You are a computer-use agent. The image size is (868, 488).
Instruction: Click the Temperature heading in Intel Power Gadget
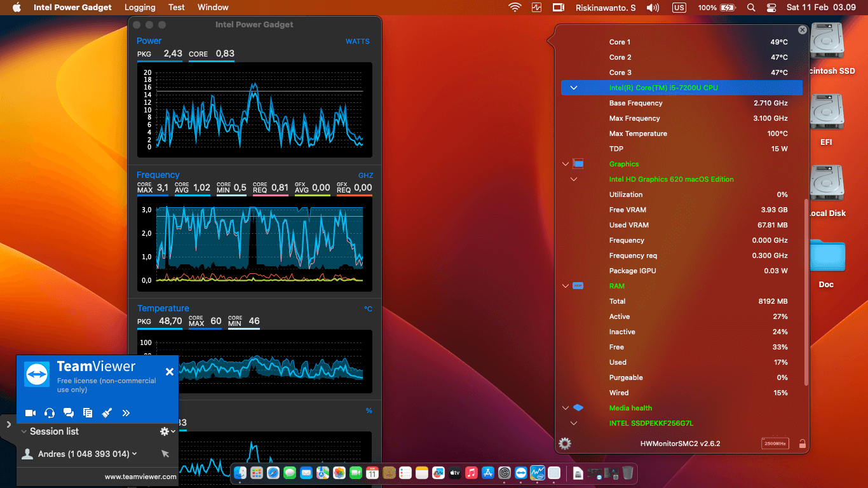click(x=163, y=308)
